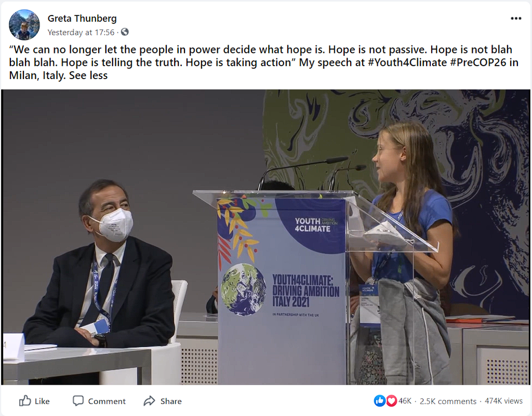532x416 pixels.
Task: Click the Share arrow icon
Action: tap(149, 401)
